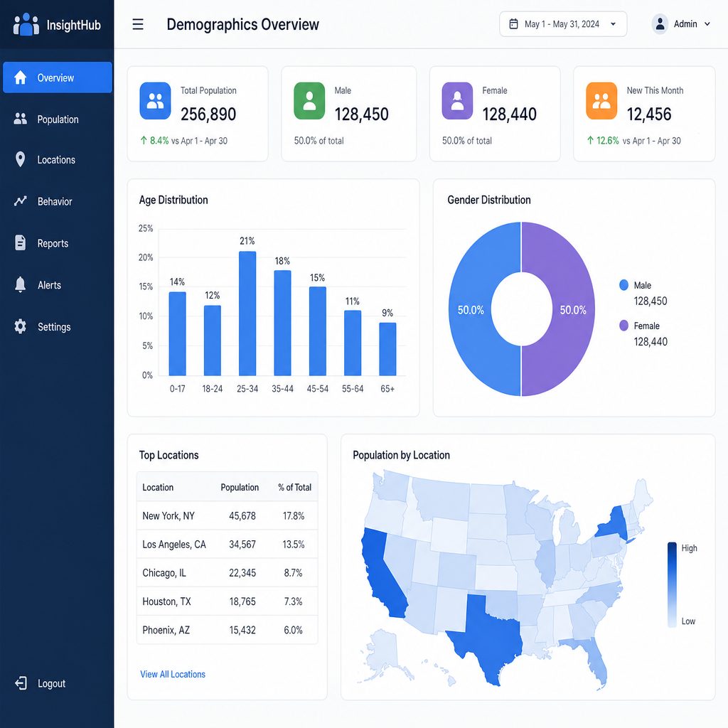Screen dimensions: 728x728
Task: Click the 0-17 age bar
Action: (177, 333)
